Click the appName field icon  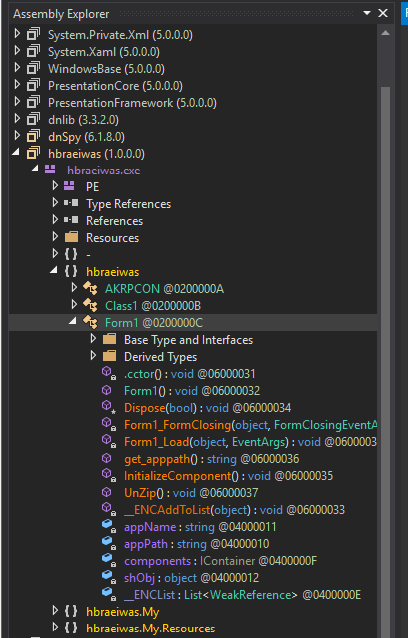tap(109, 527)
